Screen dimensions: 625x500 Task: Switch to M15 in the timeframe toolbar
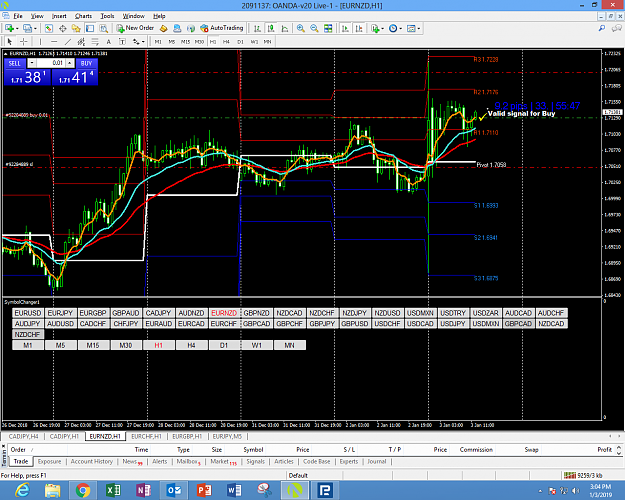(x=185, y=41)
